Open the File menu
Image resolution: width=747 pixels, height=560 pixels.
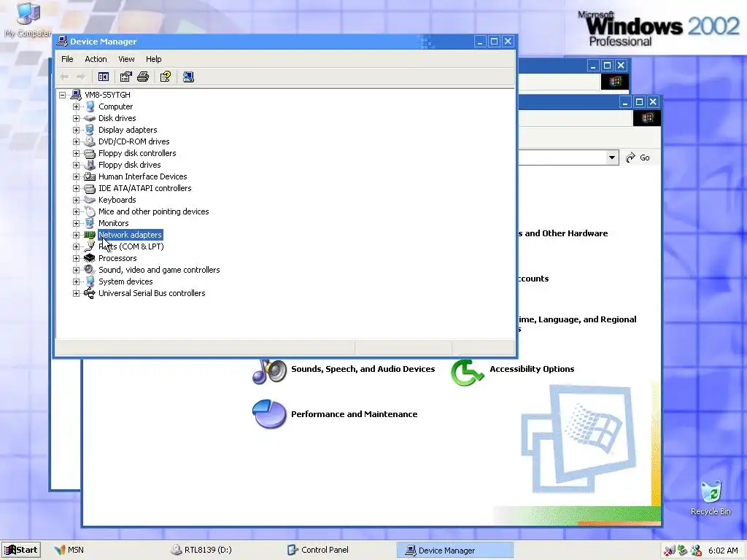[x=67, y=59]
